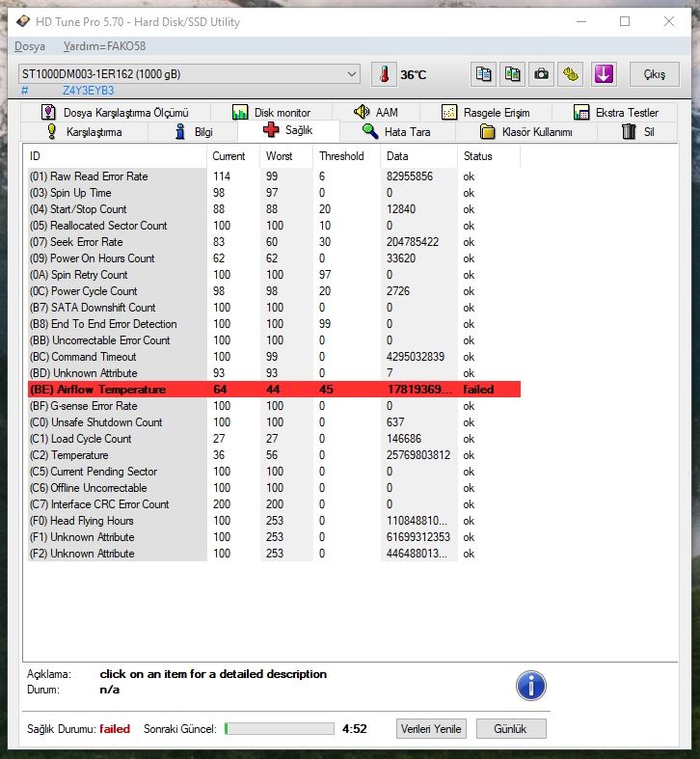Select the Seek Error Rate row
Viewport: 700px width, 759px height.
coord(274,242)
